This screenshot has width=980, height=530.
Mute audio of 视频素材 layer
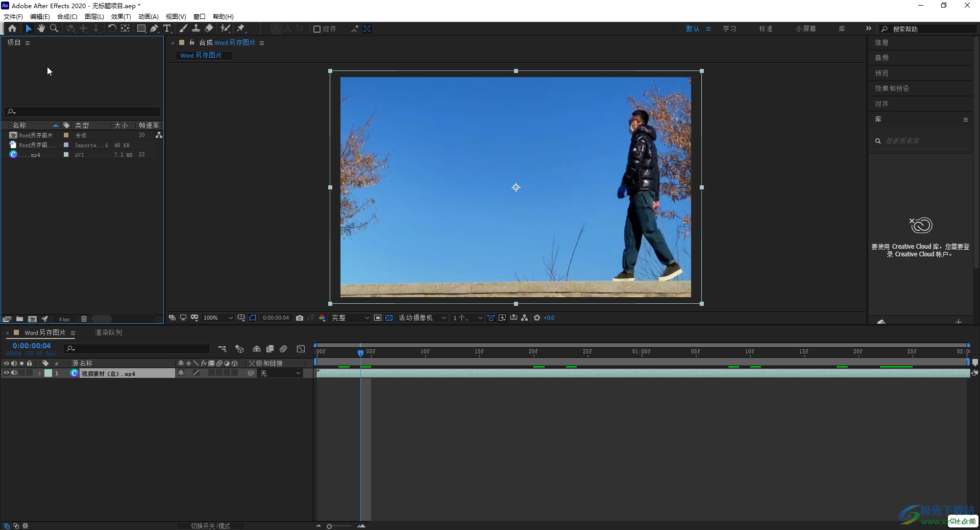coord(14,373)
